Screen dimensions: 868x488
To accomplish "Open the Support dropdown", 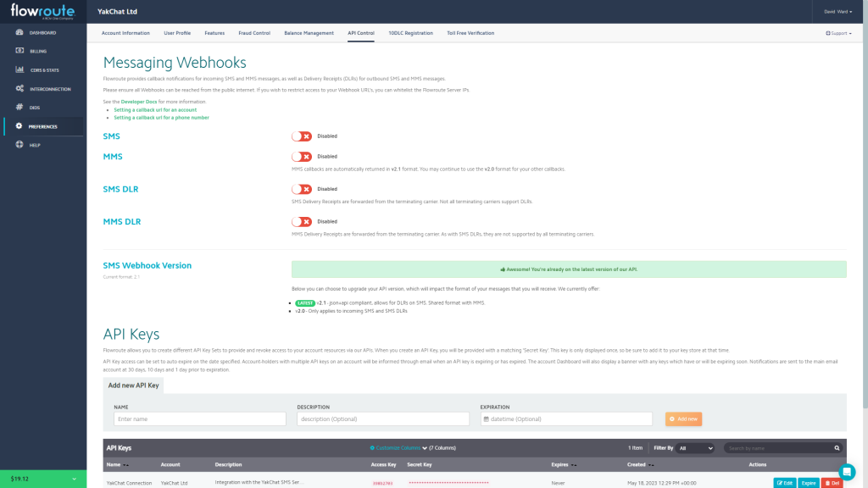I will (x=838, y=33).
